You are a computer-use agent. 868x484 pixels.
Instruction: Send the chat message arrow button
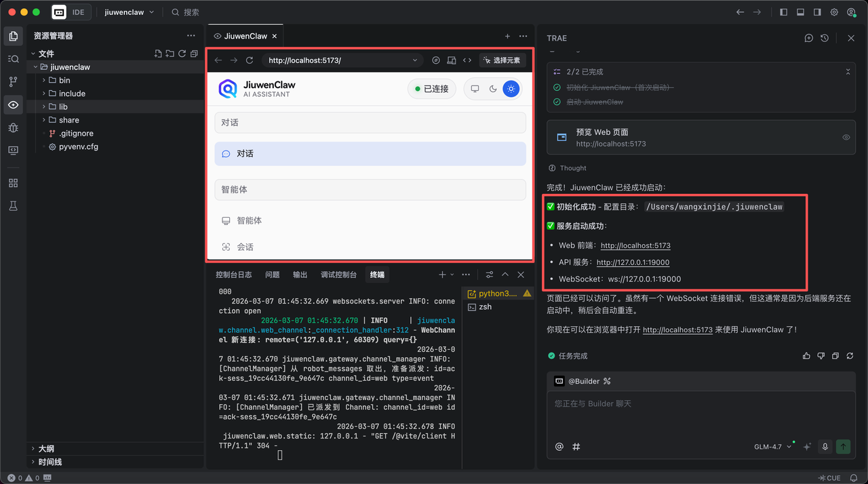[x=843, y=447]
